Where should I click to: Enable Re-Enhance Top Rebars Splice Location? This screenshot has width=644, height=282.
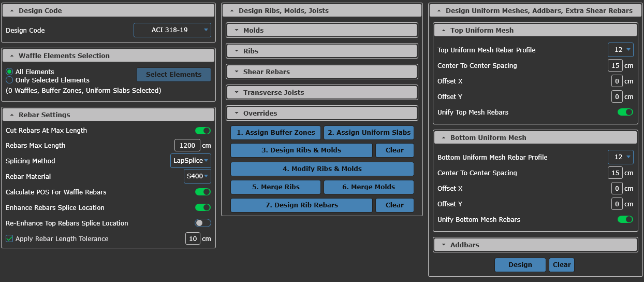click(x=202, y=223)
